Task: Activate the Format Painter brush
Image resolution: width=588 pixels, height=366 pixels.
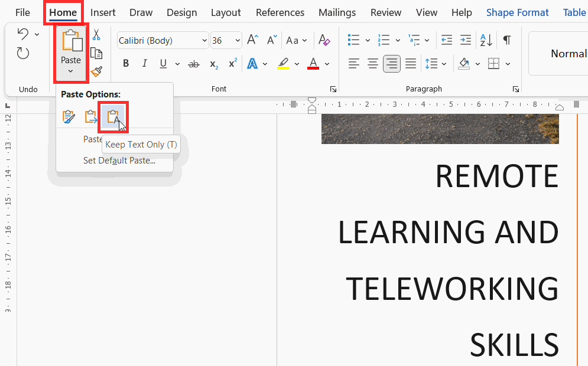Action: tap(96, 71)
